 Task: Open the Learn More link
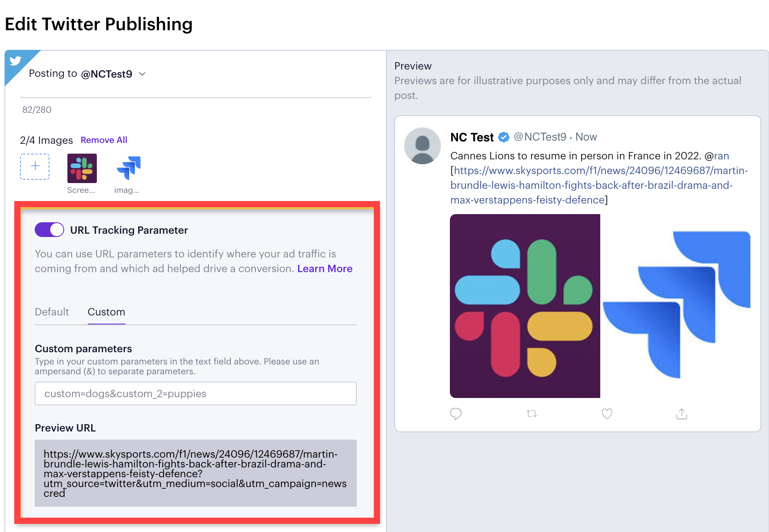point(325,268)
